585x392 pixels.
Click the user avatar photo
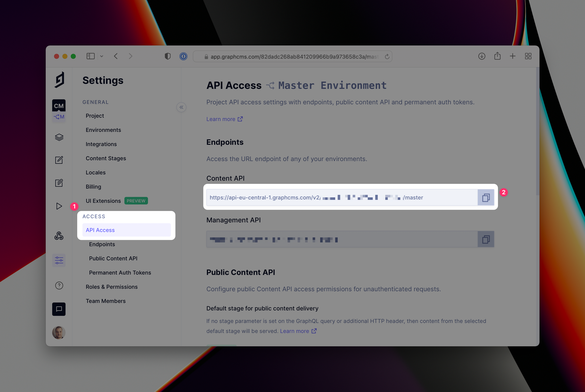point(59,333)
